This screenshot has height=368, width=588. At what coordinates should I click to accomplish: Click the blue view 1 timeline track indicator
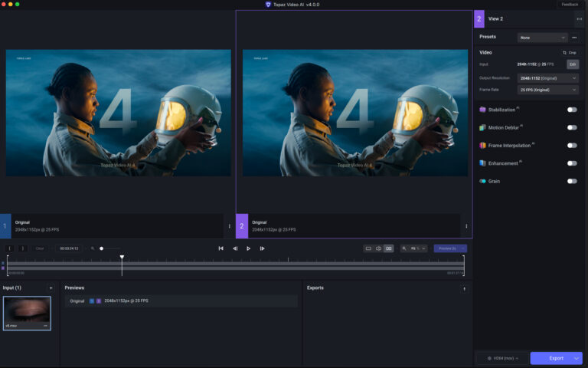[3, 263]
